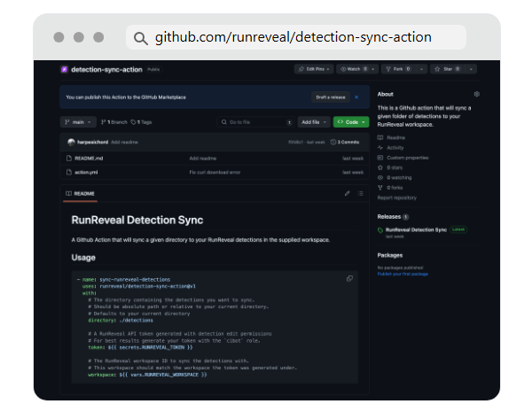
Task: Open README outline list icon
Action: click(x=360, y=194)
